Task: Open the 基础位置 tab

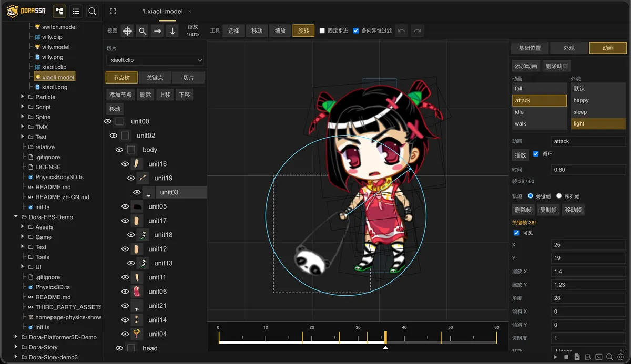Action: tap(530, 48)
